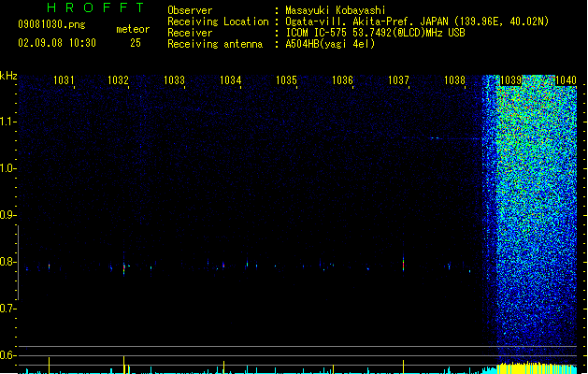The image size is (588, 374).
Task: Select the filename 09081030.png
Action: point(51,24)
